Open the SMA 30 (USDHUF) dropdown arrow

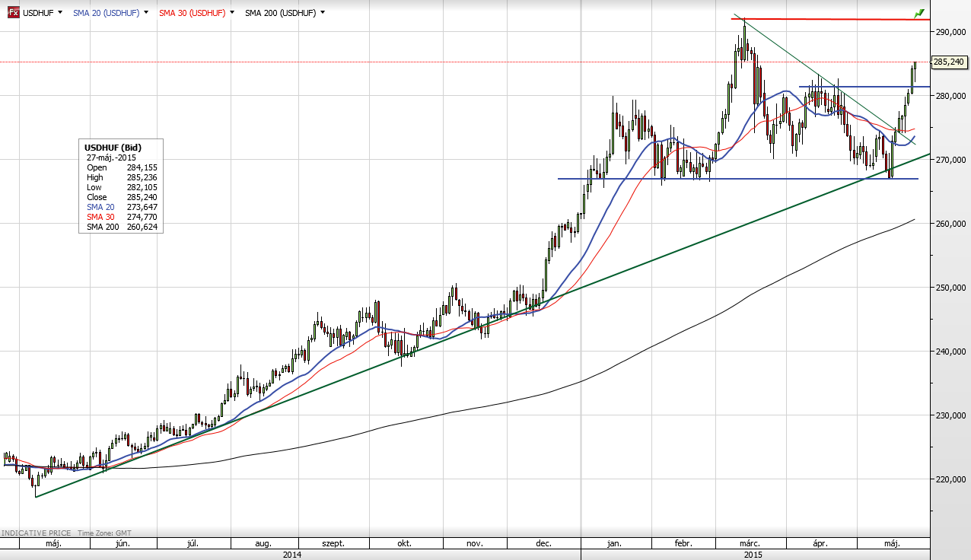[x=231, y=13]
